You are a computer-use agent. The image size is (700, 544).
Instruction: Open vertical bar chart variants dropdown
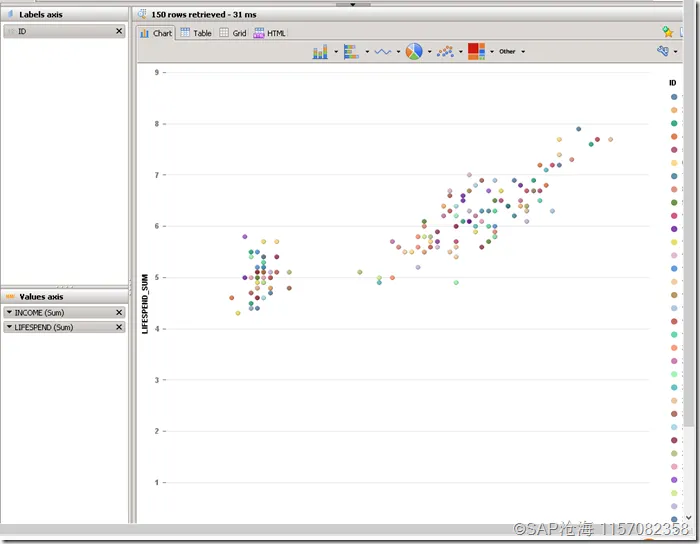(x=336, y=52)
